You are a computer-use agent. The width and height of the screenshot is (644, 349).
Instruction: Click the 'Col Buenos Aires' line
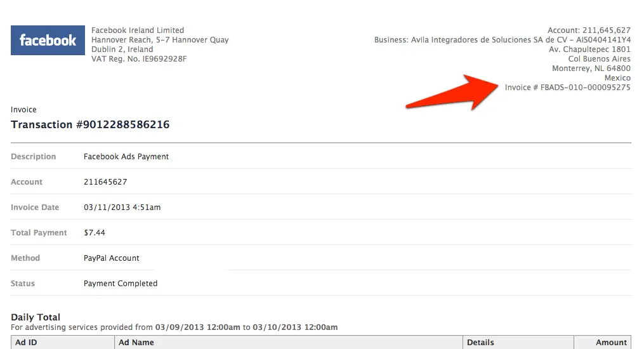coord(599,59)
